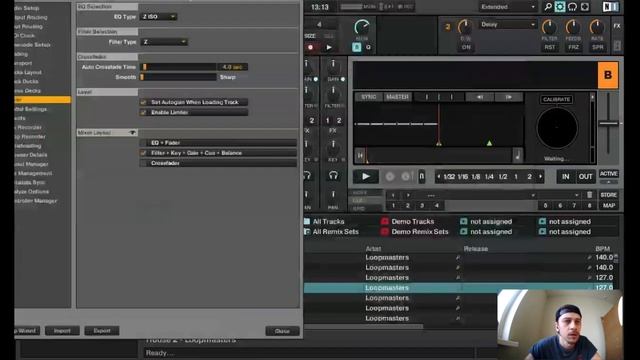Click the All Tracks favorites icon
The image size is (640, 360).
[307, 222]
